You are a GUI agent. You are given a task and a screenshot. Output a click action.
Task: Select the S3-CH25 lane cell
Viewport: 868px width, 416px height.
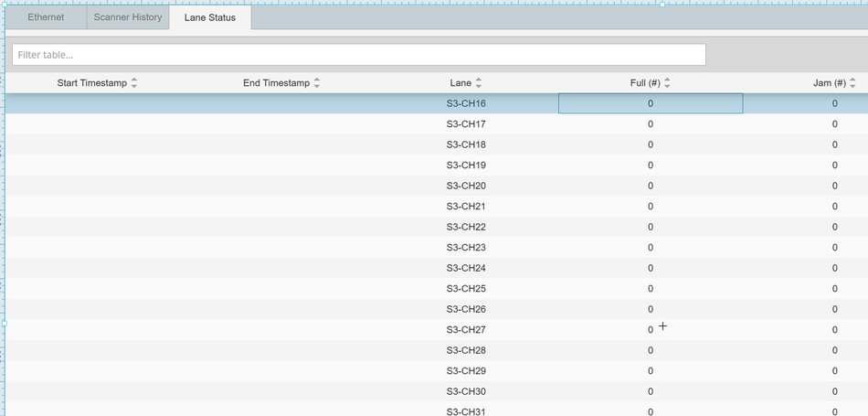click(466, 288)
